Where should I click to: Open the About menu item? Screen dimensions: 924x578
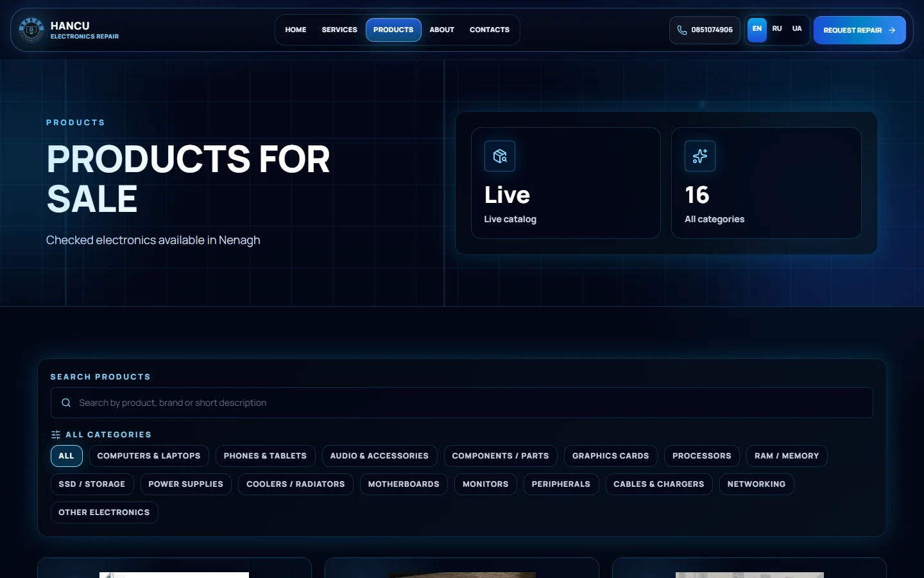click(x=441, y=30)
